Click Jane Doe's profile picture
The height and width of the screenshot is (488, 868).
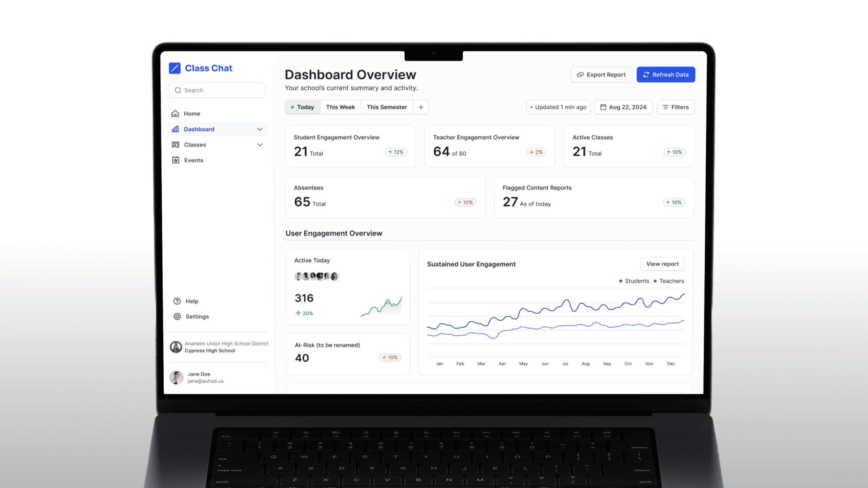176,377
